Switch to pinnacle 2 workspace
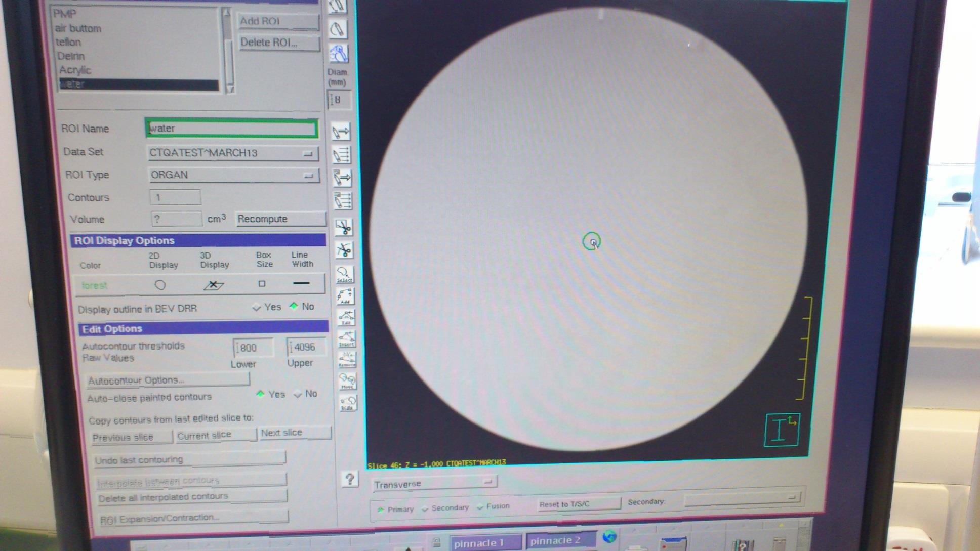Screen dimensions: 980x551 point(561,540)
